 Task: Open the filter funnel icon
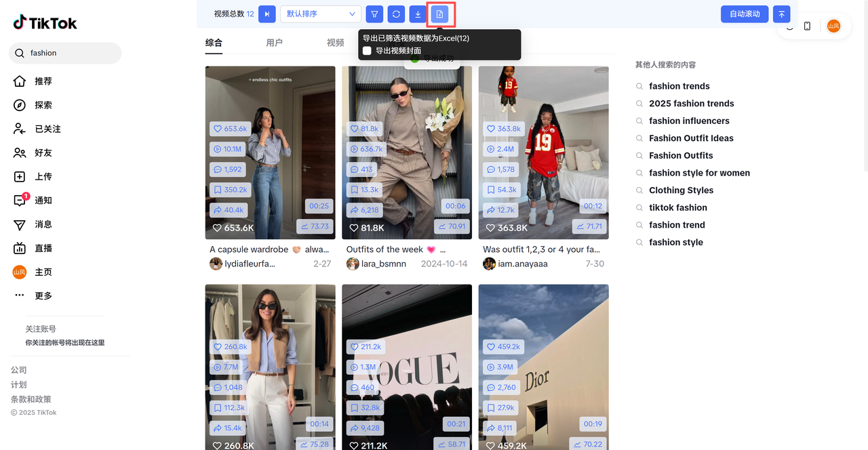[x=374, y=14]
